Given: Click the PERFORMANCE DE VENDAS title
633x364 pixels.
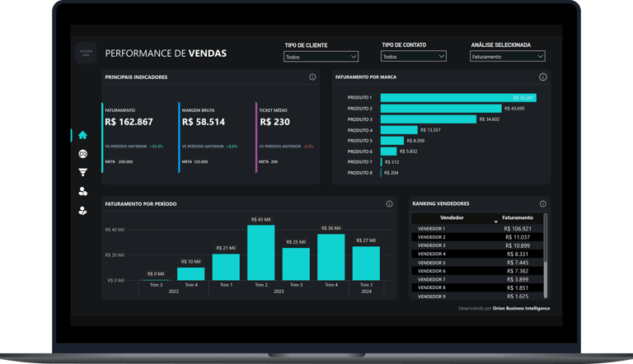Looking at the screenshot, I should coord(166,54).
